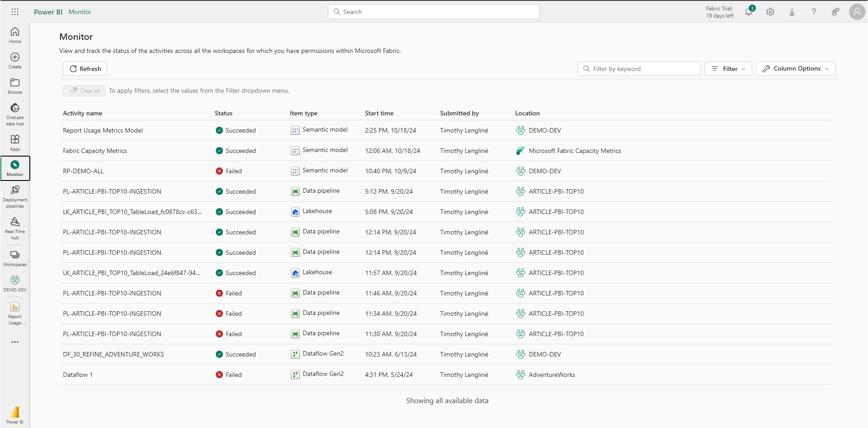Click the Monitor breadcrumb link

80,12
